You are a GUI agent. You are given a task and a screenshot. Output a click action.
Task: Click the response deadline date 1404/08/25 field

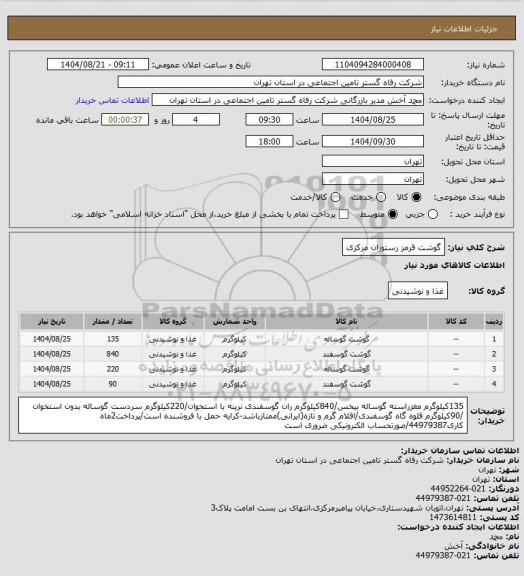pos(373,120)
